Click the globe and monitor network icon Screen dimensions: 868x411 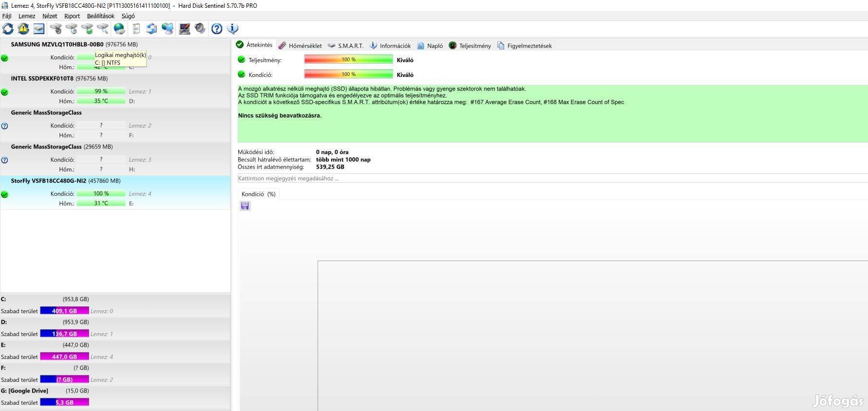(168, 29)
